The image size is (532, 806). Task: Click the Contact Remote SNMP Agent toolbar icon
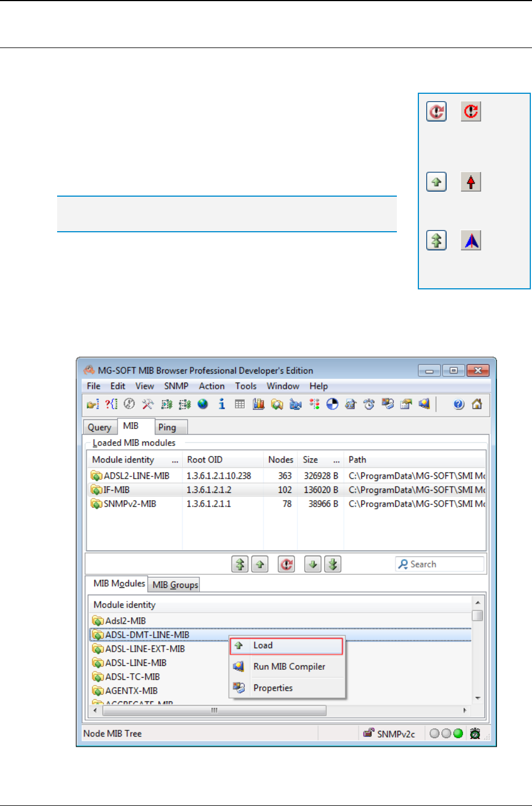[x=93, y=404]
